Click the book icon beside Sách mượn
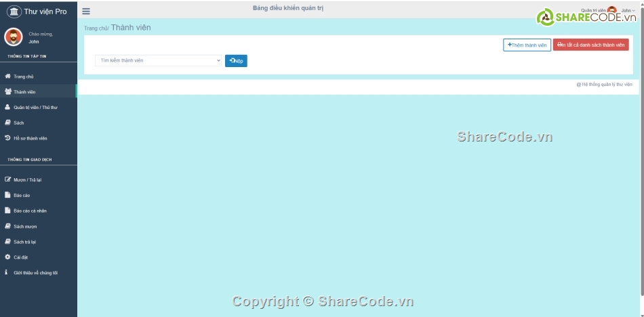Screen dimensions: 644x317 [7, 226]
